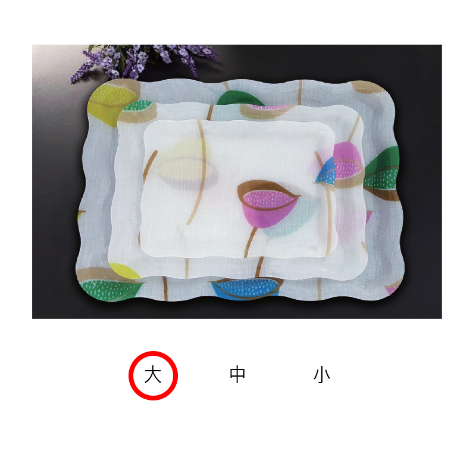Select the 小 (small) size option
This screenshot has height=476, width=476.
click(x=322, y=375)
